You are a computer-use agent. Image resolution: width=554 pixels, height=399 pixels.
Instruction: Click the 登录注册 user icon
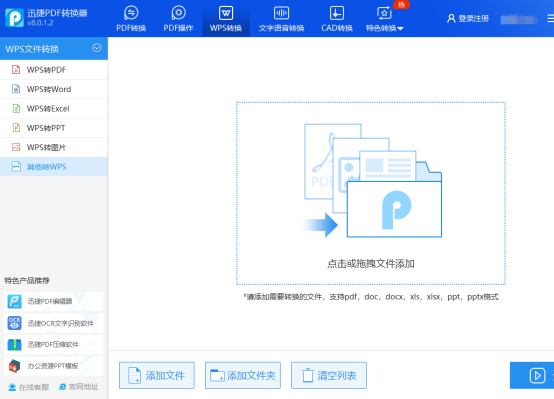pos(451,18)
